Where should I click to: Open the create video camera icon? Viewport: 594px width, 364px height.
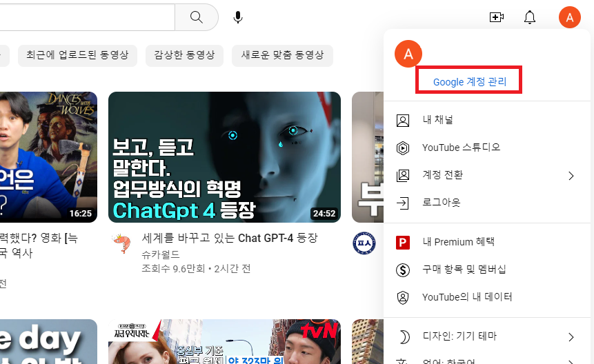click(x=496, y=17)
